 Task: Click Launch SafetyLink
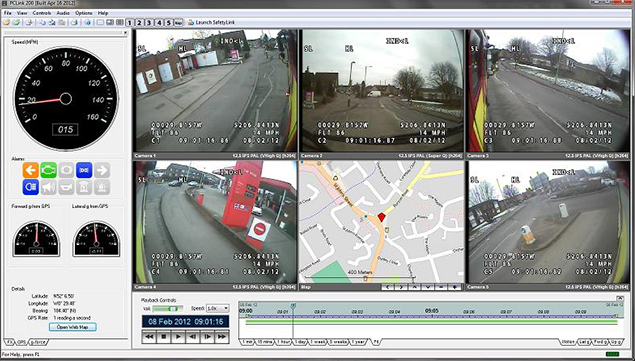(211, 23)
